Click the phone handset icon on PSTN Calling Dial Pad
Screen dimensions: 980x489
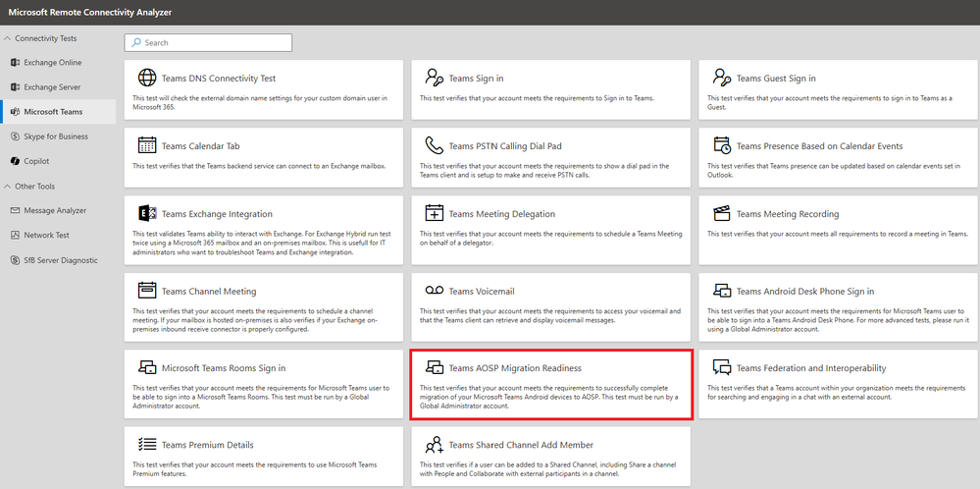click(x=434, y=145)
